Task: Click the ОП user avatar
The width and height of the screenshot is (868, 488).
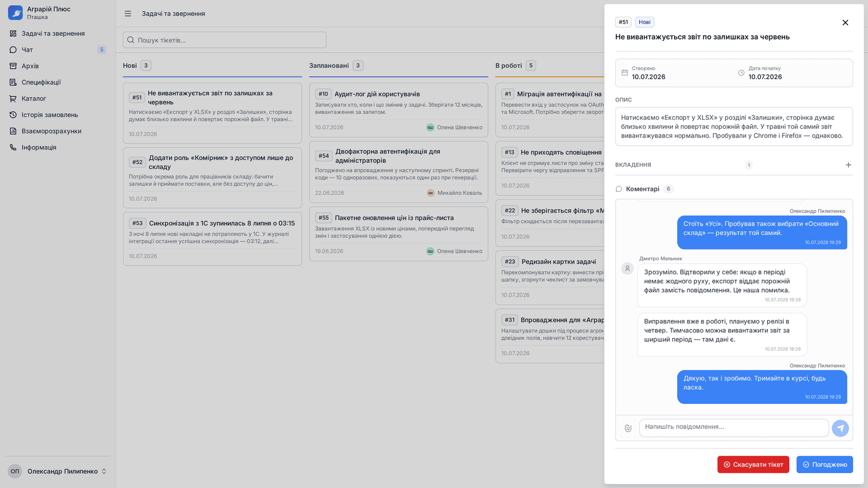Action: pos(15,471)
